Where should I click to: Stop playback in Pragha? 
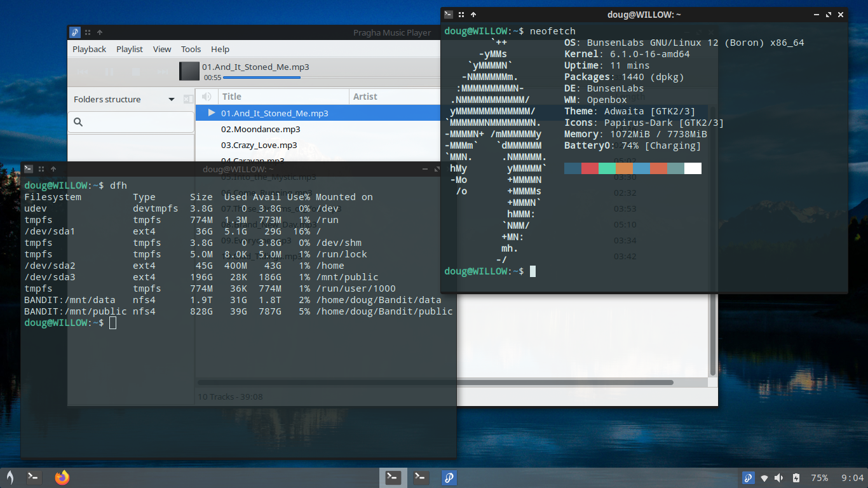[x=137, y=72]
